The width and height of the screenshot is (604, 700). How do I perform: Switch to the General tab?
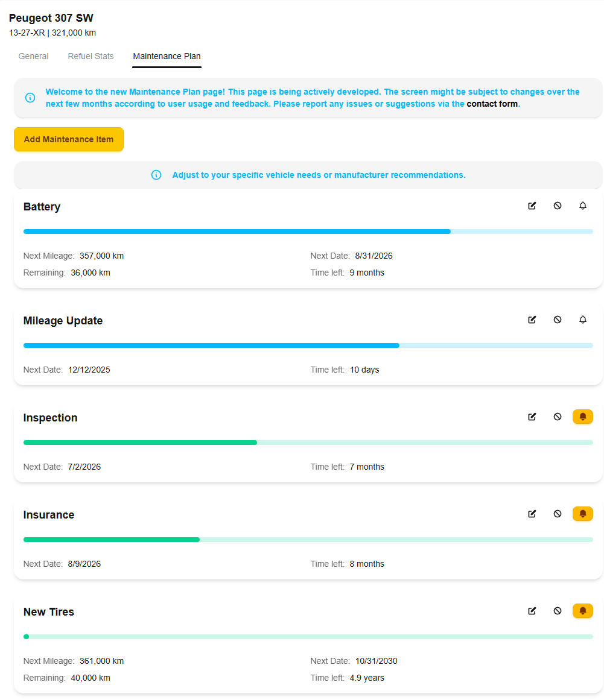(33, 56)
